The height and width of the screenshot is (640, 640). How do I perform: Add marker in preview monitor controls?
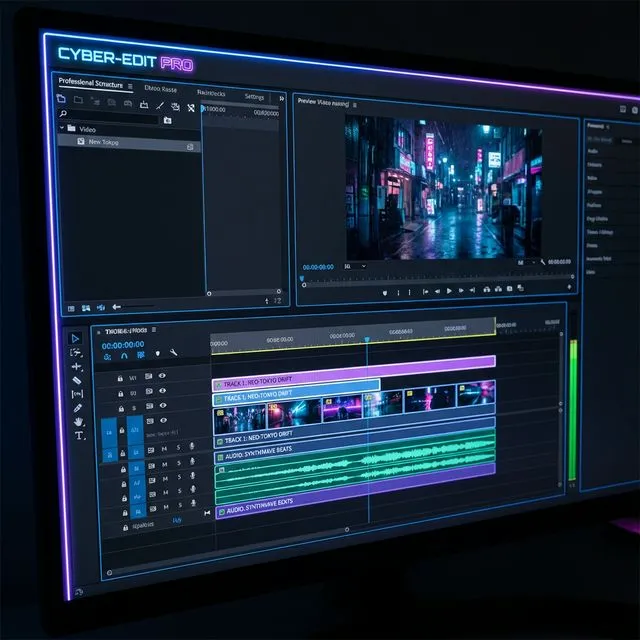coord(384,293)
